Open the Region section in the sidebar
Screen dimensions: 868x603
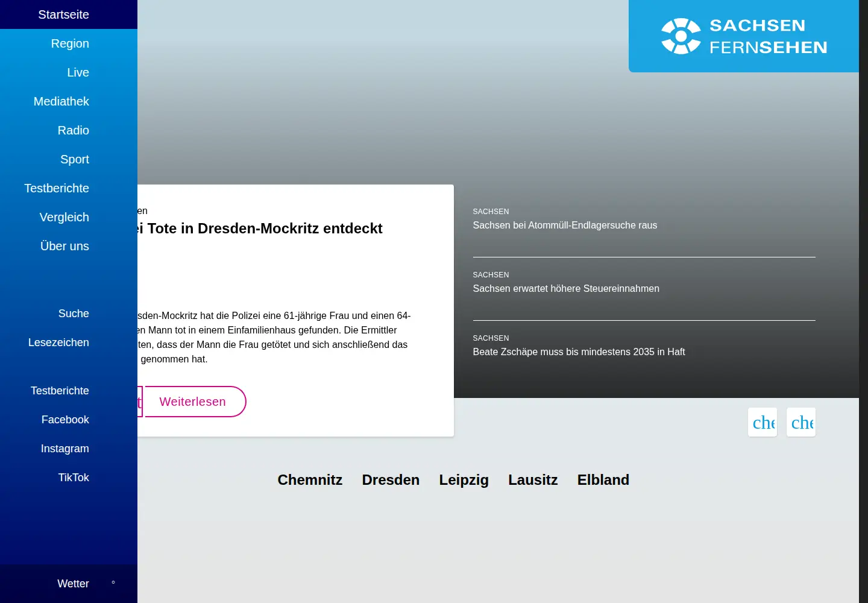click(70, 43)
